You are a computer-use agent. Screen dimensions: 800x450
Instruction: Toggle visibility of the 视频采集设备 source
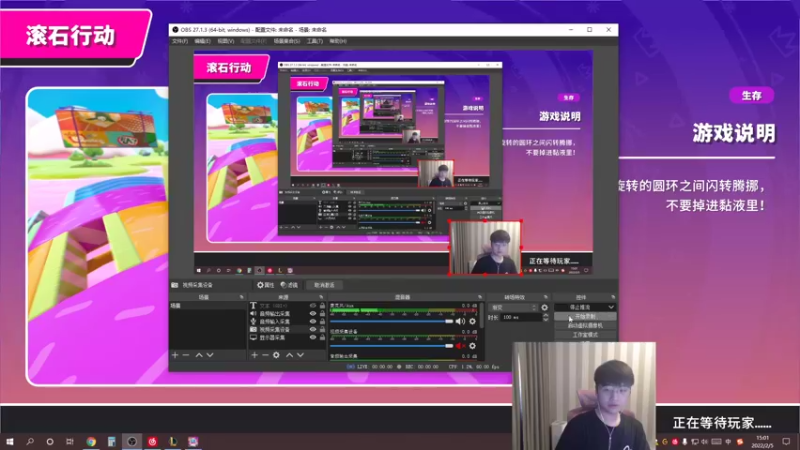tap(313, 330)
